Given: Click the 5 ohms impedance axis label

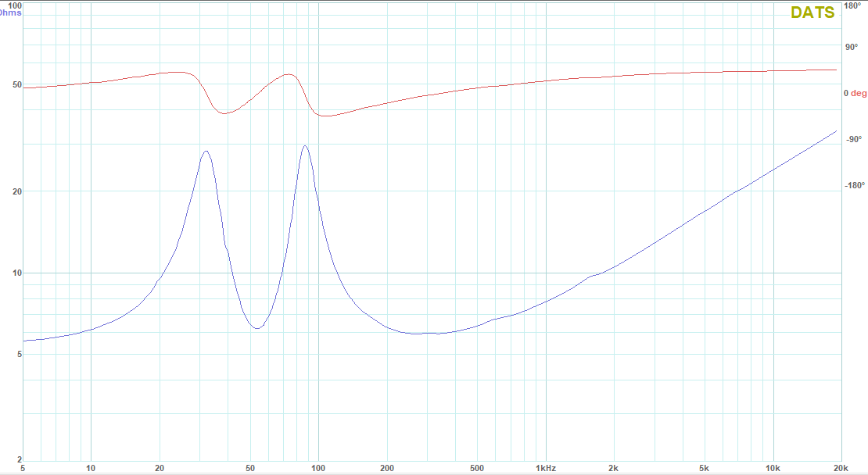Looking at the screenshot, I should pos(17,355).
